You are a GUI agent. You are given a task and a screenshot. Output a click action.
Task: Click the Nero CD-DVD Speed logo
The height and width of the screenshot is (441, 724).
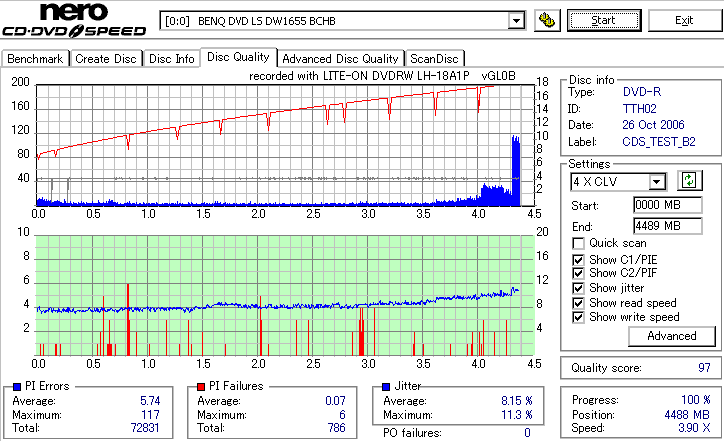74,20
